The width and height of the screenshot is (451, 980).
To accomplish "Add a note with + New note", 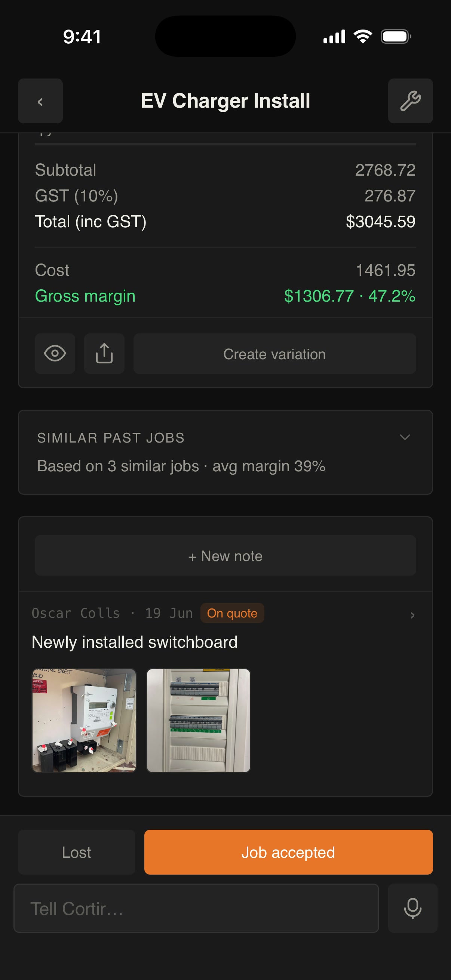I will (225, 555).
